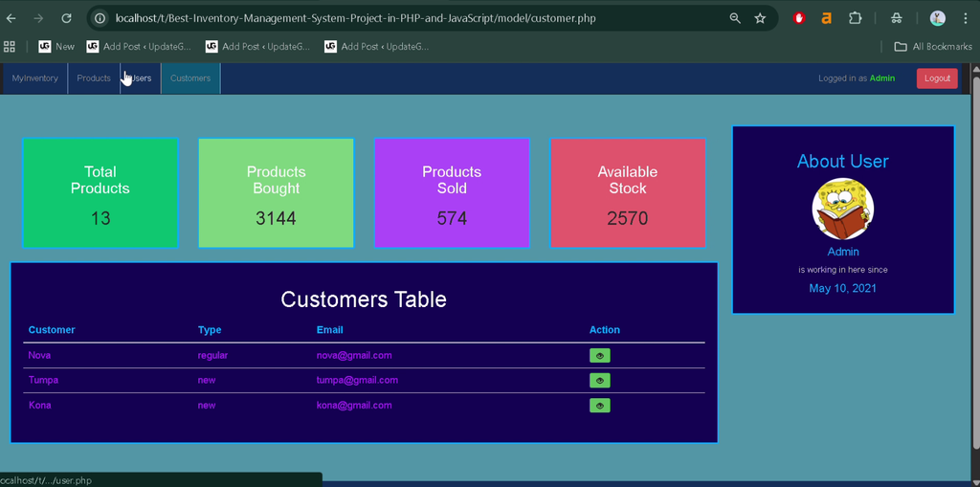Open the orange 'a' extension
The width and height of the screenshot is (980, 487).
tap(826, 18)
